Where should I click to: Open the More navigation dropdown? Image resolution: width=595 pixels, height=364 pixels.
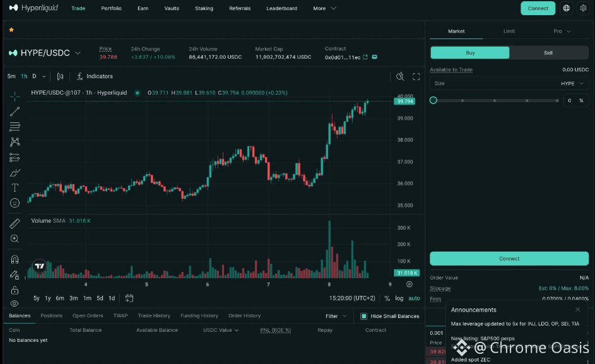pos(324,8)
